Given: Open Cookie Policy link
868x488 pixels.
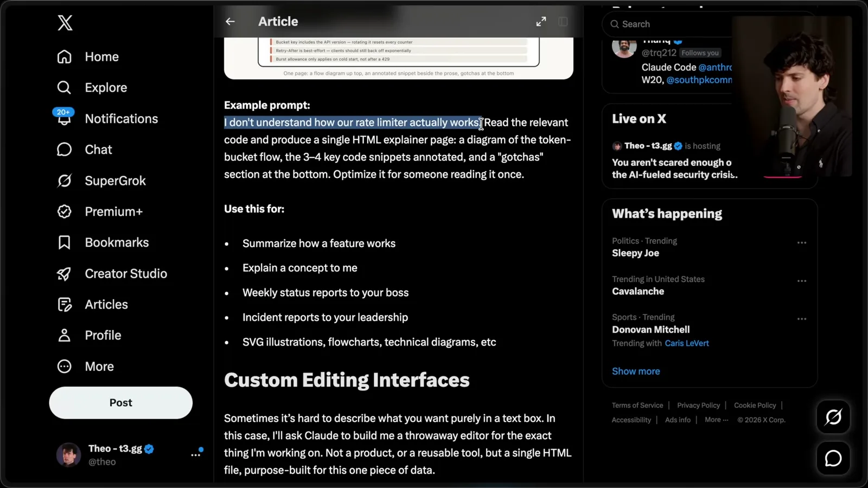Looking at the screenshot, I should [755, 406].
